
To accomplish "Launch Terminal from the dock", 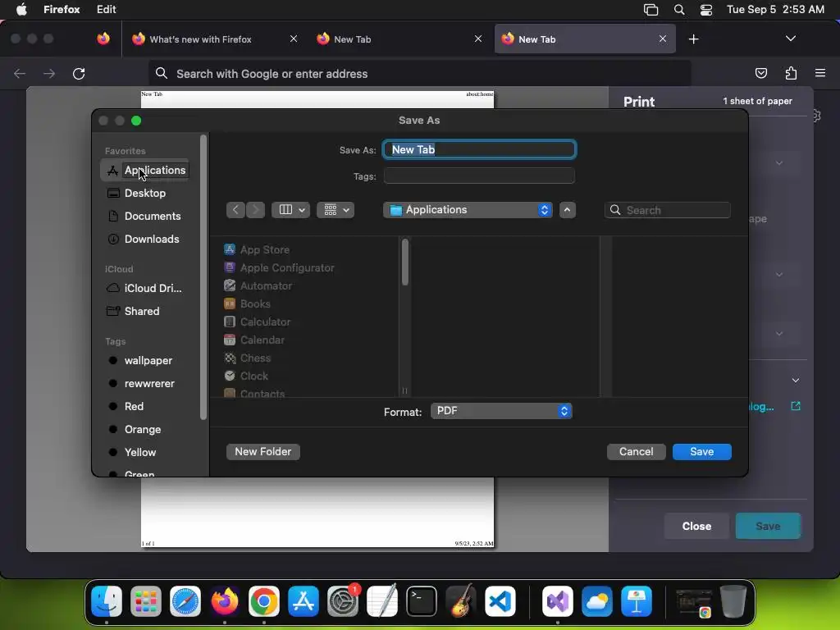I will pyautogui.click(x=422, y=601).
